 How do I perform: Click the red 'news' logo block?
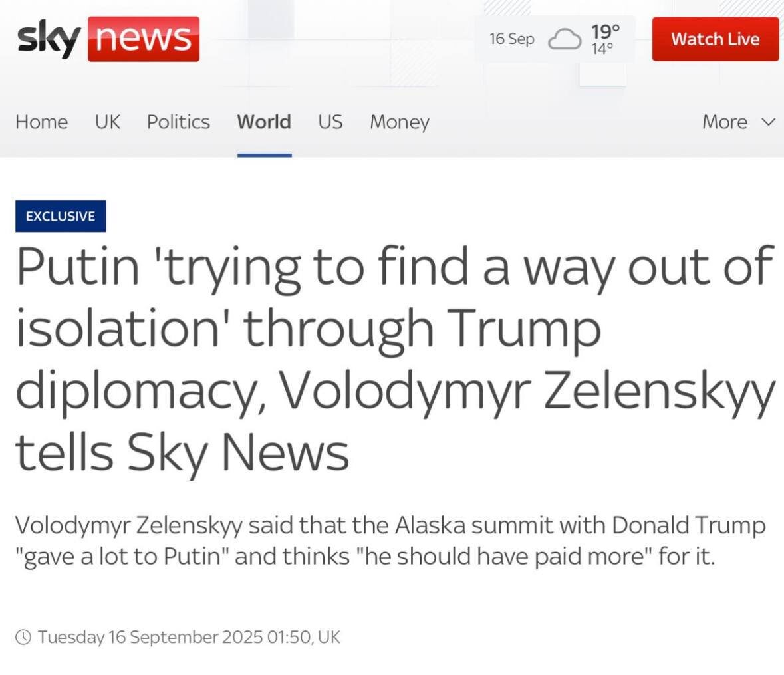(x=143, y=39)
